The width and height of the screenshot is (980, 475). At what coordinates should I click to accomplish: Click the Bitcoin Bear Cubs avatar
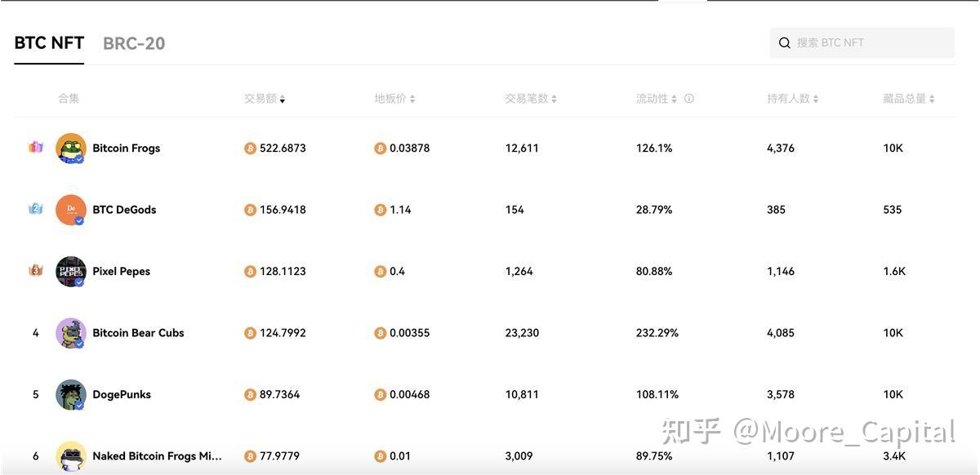click(71, 333)
